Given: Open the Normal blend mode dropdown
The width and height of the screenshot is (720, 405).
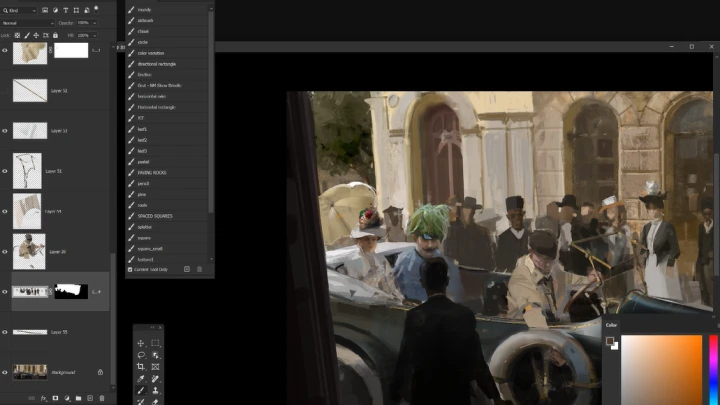Looking at the screenshot, I should [x=28, y=23].
